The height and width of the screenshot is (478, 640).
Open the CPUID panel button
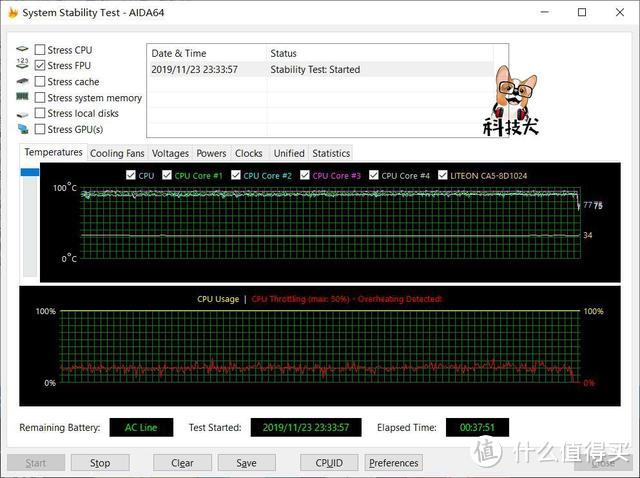(329, 463)
